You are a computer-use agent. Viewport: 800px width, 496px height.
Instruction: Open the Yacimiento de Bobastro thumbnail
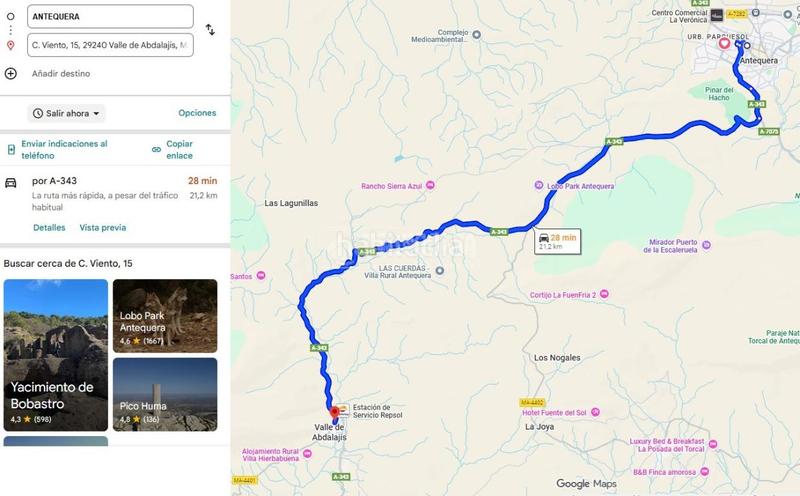(x=56, y=355)
